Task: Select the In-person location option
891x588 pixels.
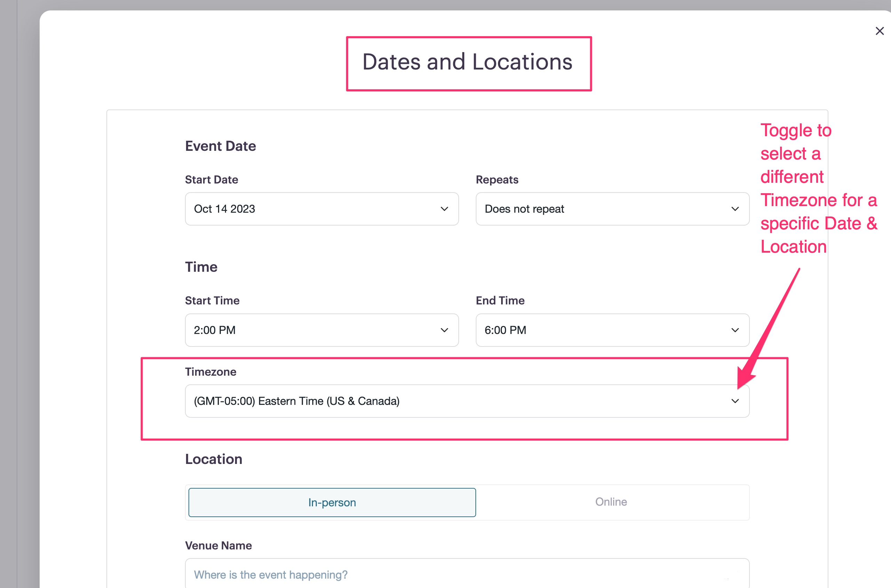Action: [x=332, y=502]
